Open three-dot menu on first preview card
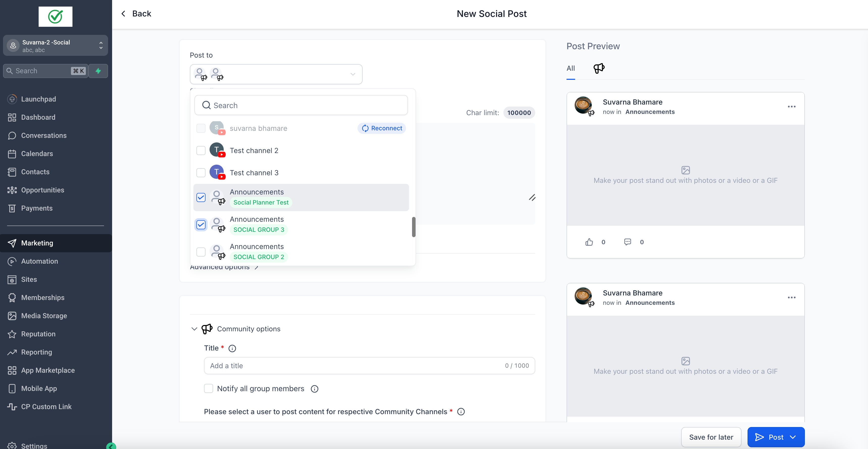868x449 pixels. [791, 107]
